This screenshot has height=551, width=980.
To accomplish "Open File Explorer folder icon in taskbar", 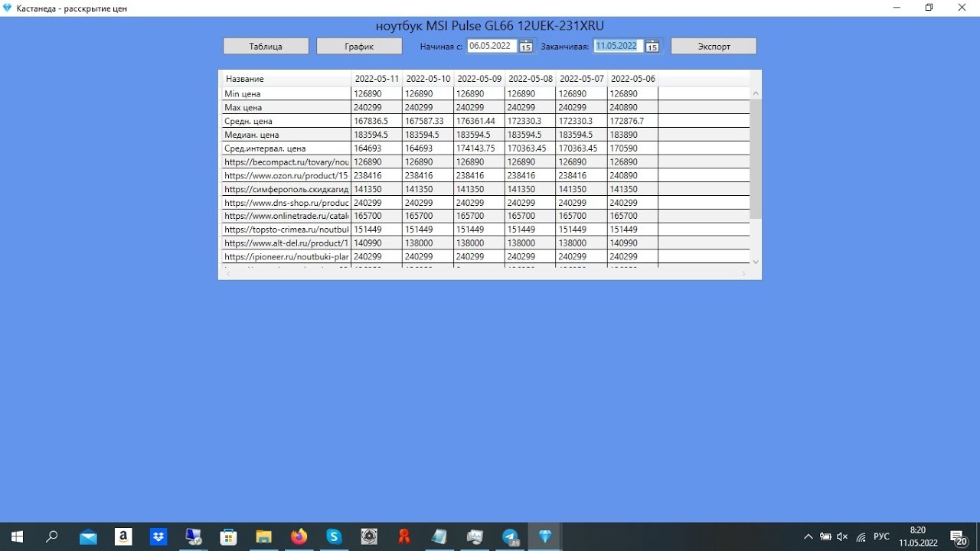I will pyautogui.click(x=263, y=537).
